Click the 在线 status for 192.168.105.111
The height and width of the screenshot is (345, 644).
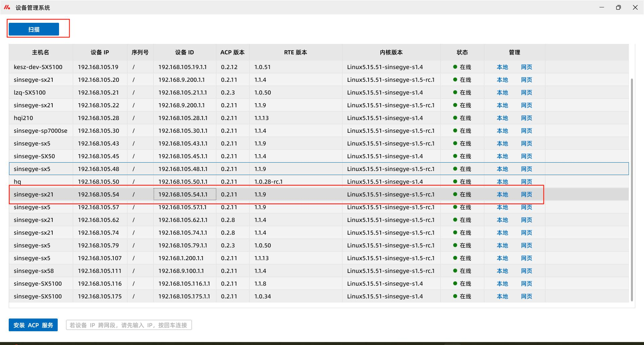point(462,271)
